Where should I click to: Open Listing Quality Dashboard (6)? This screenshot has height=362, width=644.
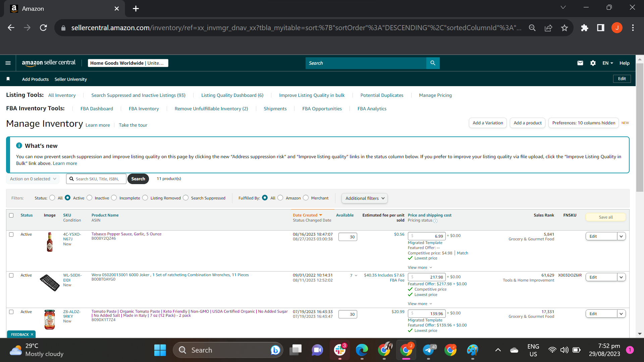pyautogui.click(x=232, y=95)
